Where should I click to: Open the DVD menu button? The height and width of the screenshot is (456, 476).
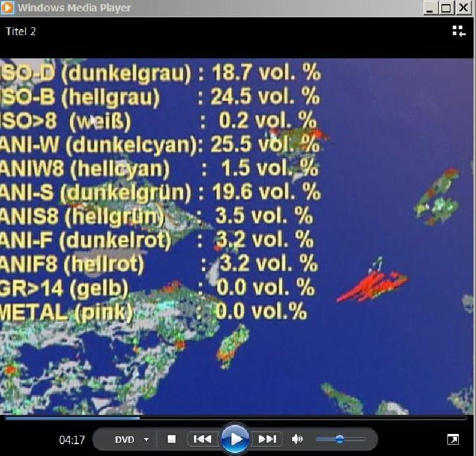click(124, 440)
